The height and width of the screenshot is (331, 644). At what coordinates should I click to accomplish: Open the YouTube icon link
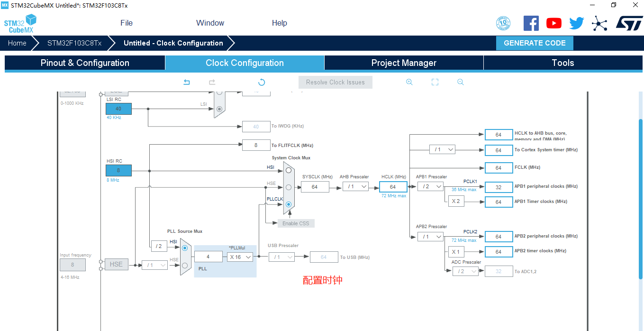[x=554, y=23]
